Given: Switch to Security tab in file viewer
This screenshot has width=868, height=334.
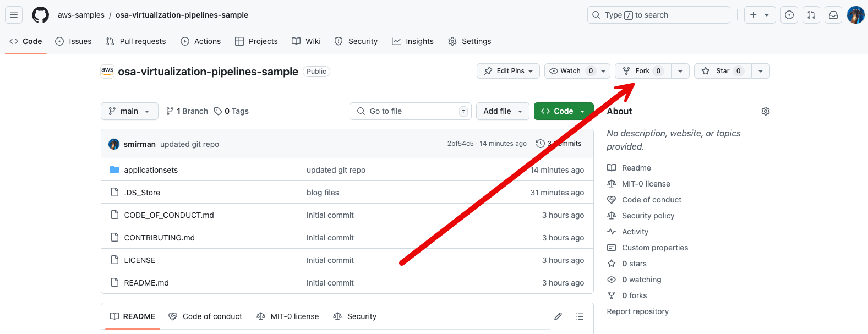Looking at the screenshot, I should (354, 316).
